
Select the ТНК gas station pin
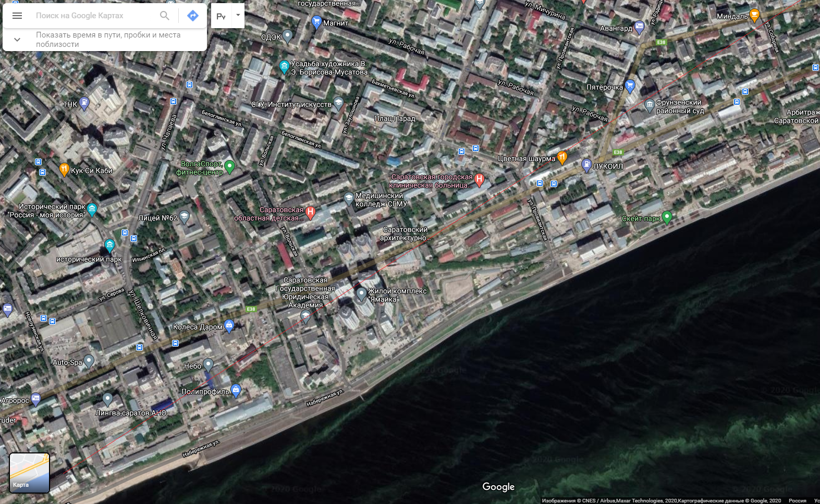(x=84, y=103)
